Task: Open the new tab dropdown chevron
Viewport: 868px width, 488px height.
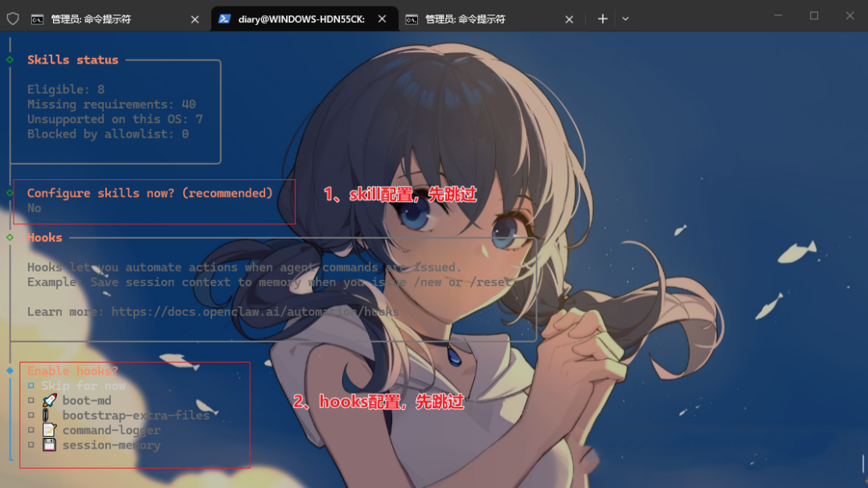Action: tap(625, 18)
